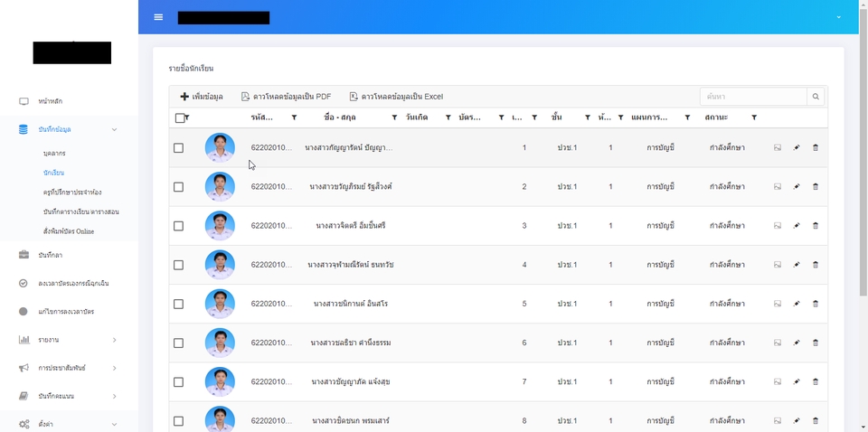Click the search magnifier icon
The image size is (868, 432).
click(816, 97)
